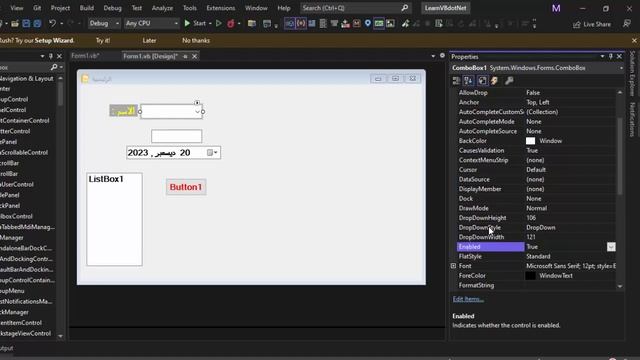Click the gear icon above designer
This screenshot has height=360, width=640.
(442, 56)
